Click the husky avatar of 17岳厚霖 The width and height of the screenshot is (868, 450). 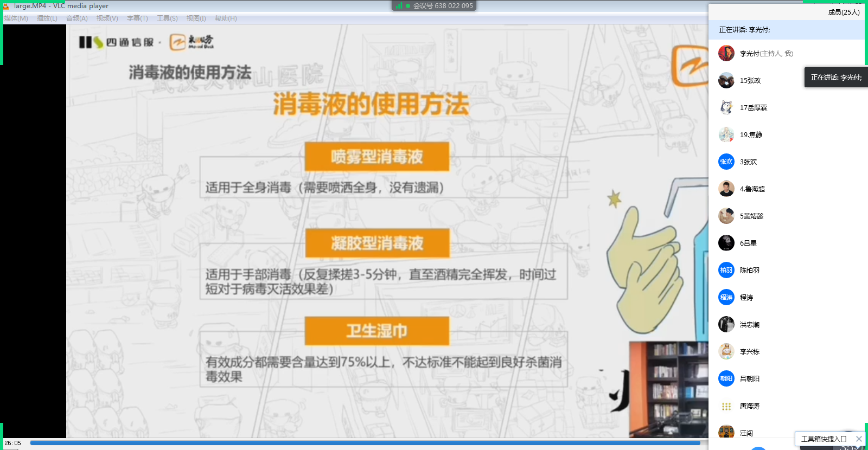tap(726, 107)
